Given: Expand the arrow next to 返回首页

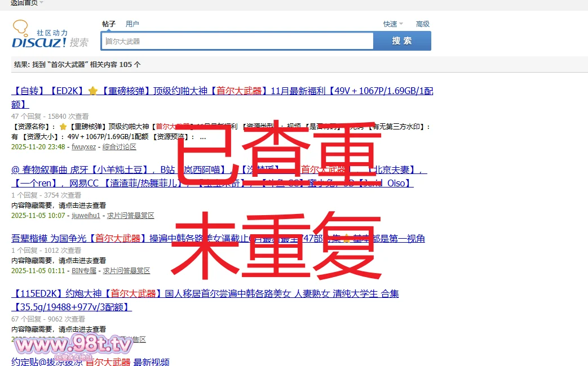Looking at the screenshot, I should pos(42,3).
